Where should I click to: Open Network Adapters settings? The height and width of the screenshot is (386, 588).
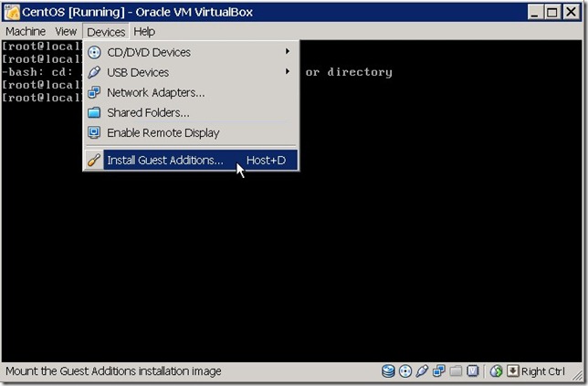tap(191, 92)
